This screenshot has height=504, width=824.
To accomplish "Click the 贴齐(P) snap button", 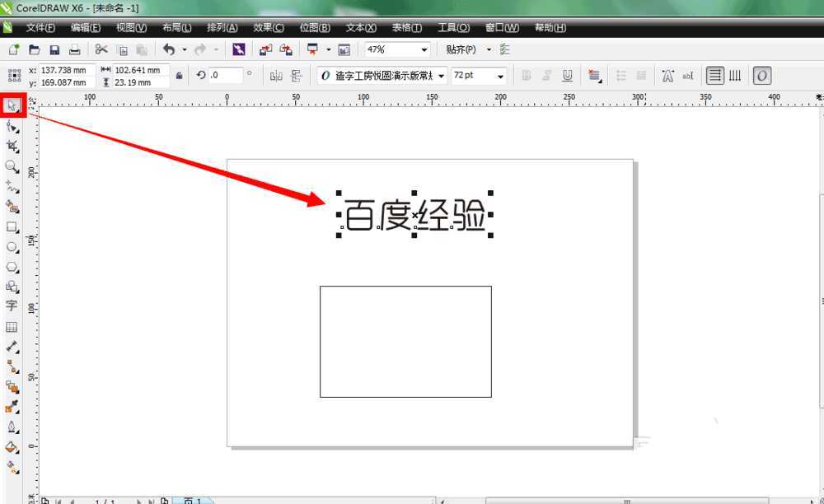I will (x=461, y=50).
